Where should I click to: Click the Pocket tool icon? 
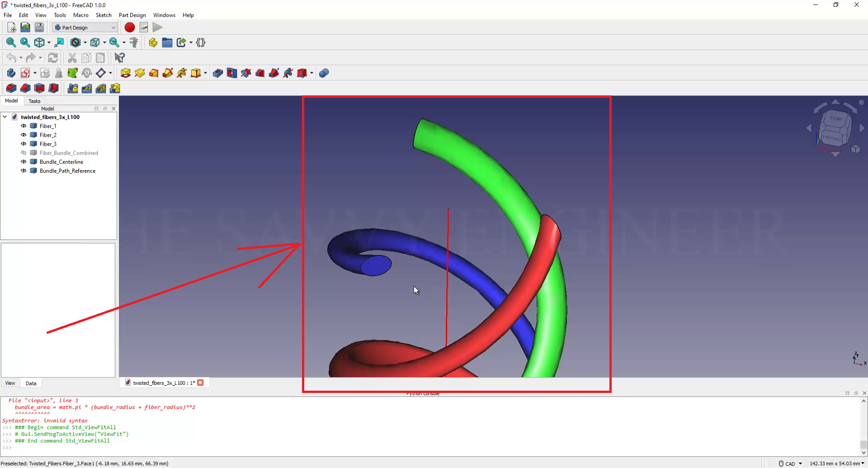[x=217, y=73]
